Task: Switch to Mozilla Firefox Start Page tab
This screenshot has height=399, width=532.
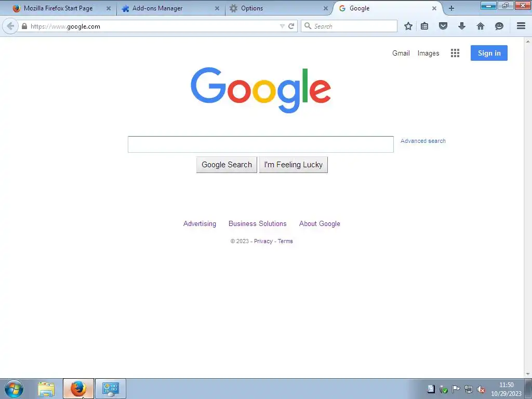Action: pyautogui.click(x=58, y=8)
